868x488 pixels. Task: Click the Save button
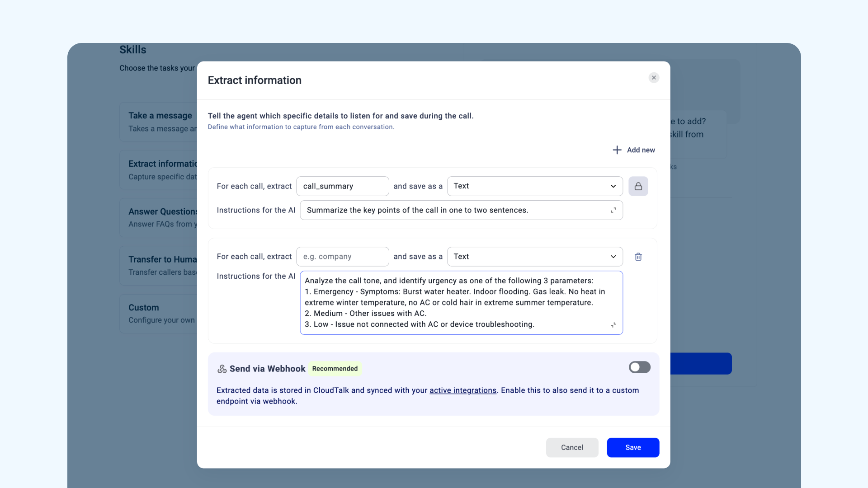pyautogui.click(x=633, y=447)
